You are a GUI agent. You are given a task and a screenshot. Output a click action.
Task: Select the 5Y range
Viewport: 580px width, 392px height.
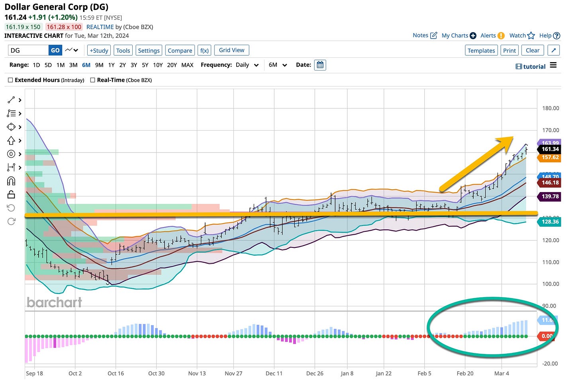pyautogui.click(x=145, y=65)
